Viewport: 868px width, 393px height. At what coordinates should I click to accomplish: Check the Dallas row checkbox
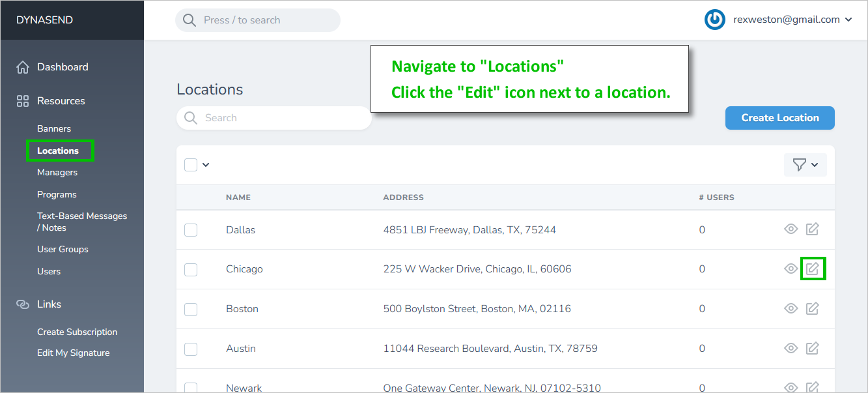[191, 229]
